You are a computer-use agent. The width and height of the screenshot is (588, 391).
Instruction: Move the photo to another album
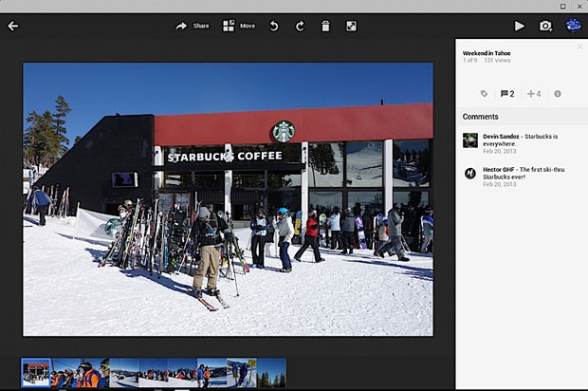(239, 26)
